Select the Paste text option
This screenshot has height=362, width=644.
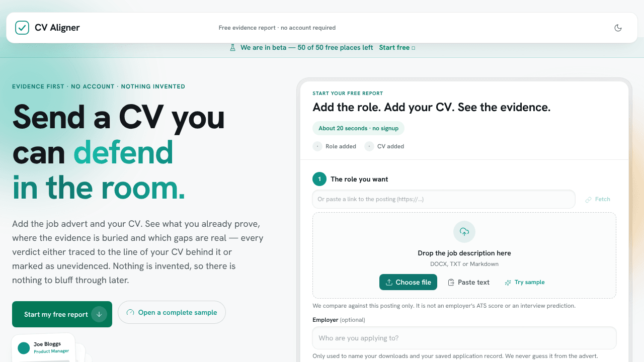468,282
